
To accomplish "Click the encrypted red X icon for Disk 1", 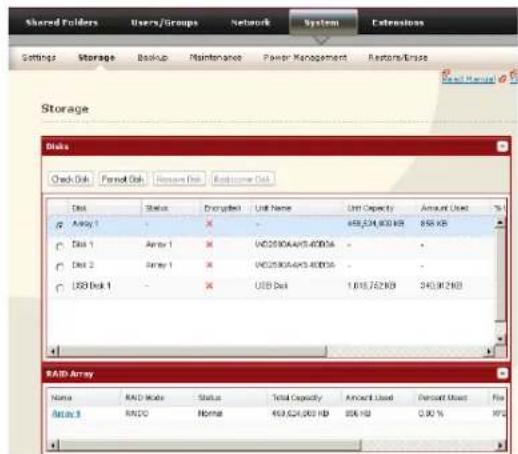I will 209,244.
